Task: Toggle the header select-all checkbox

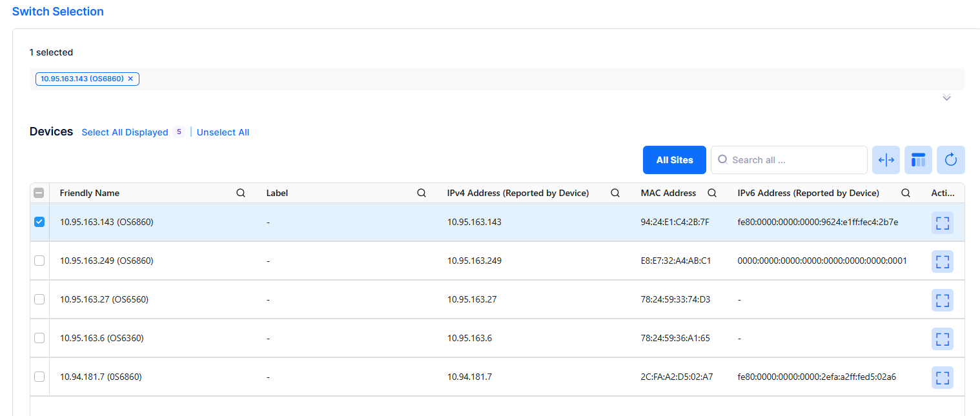Action: coord(39,193)
